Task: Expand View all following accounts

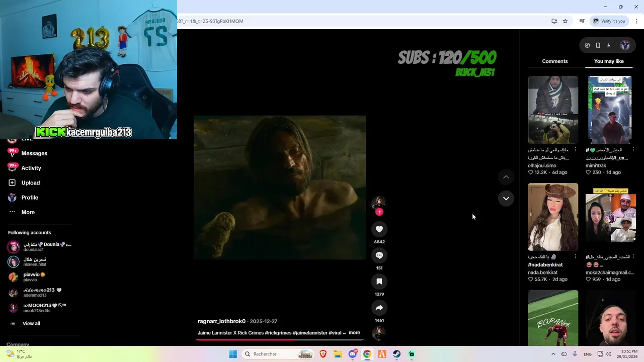Action: [x=31, y=323]
